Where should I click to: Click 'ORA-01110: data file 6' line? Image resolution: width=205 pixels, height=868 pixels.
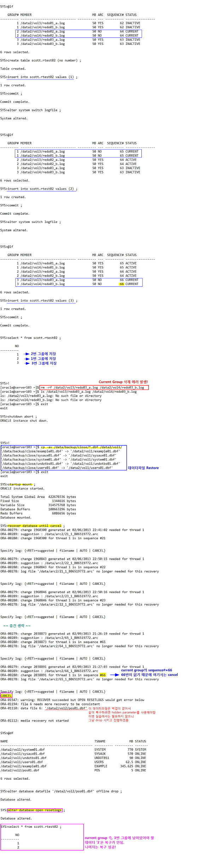tap(44, 709)
